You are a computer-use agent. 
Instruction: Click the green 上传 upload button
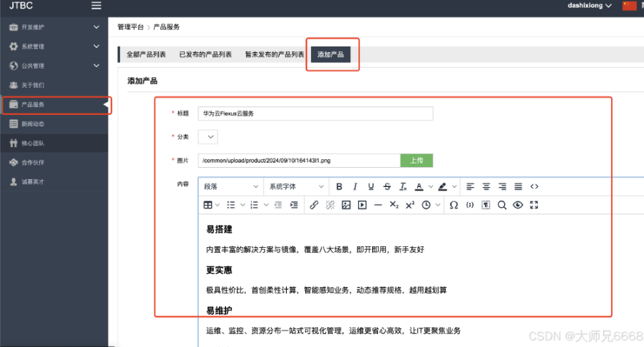tap(416, 161)
